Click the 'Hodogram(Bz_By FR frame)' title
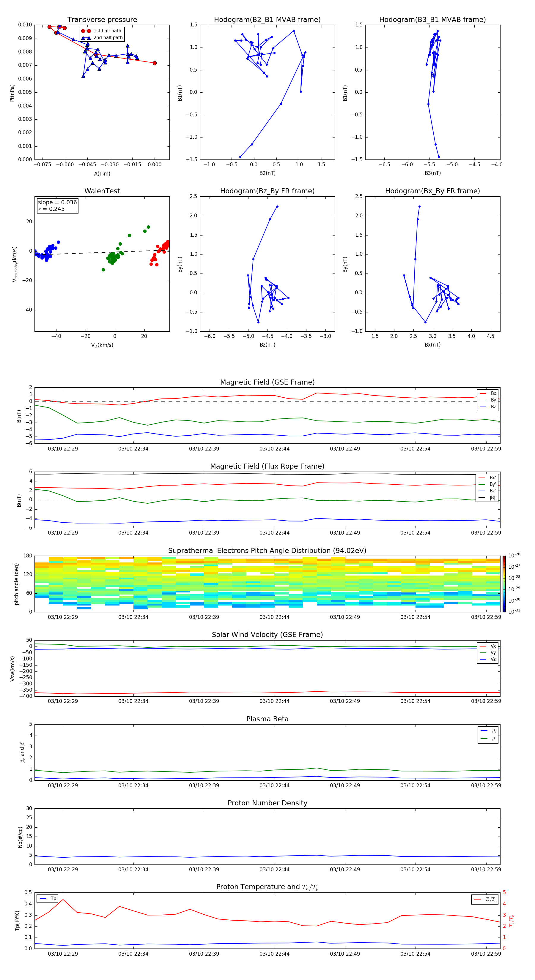Screen dimensions: 535x980 coord(267,191)
